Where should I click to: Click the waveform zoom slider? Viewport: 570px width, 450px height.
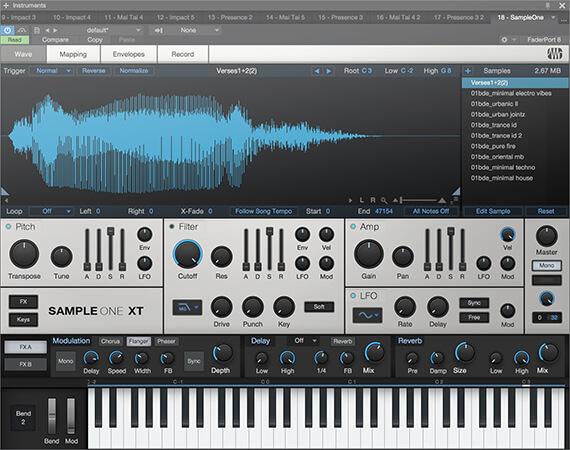(x=418, y=200)
